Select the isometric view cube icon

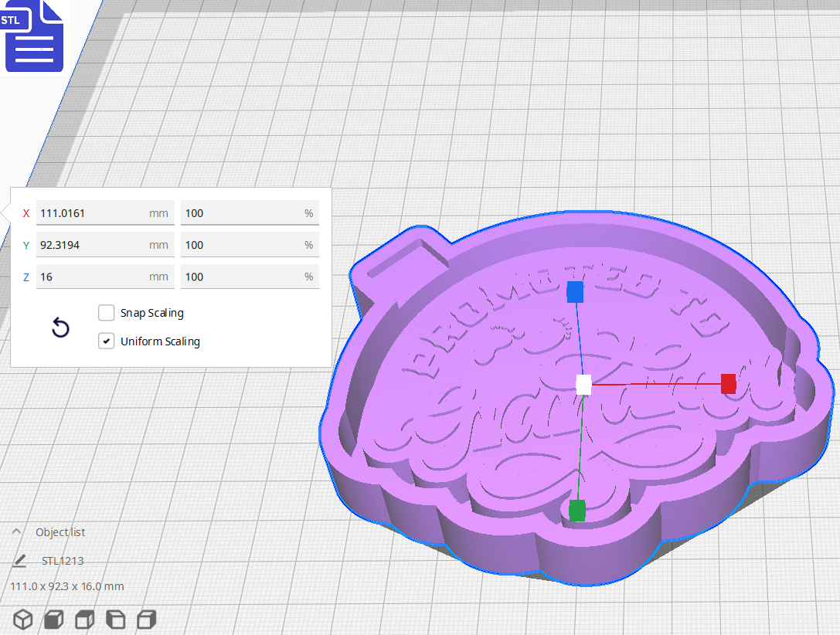[22, 620]
